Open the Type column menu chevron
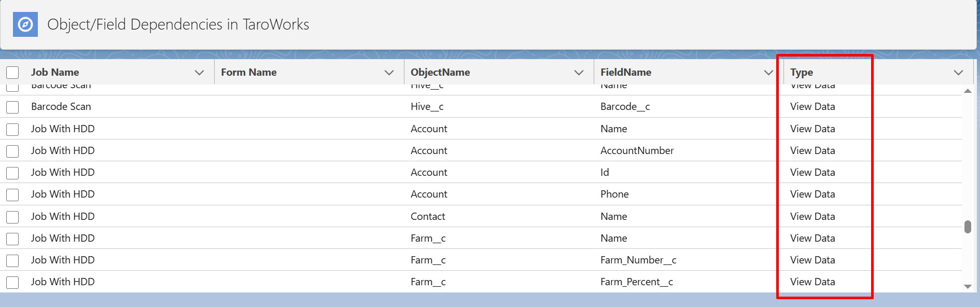 (958, 73)
